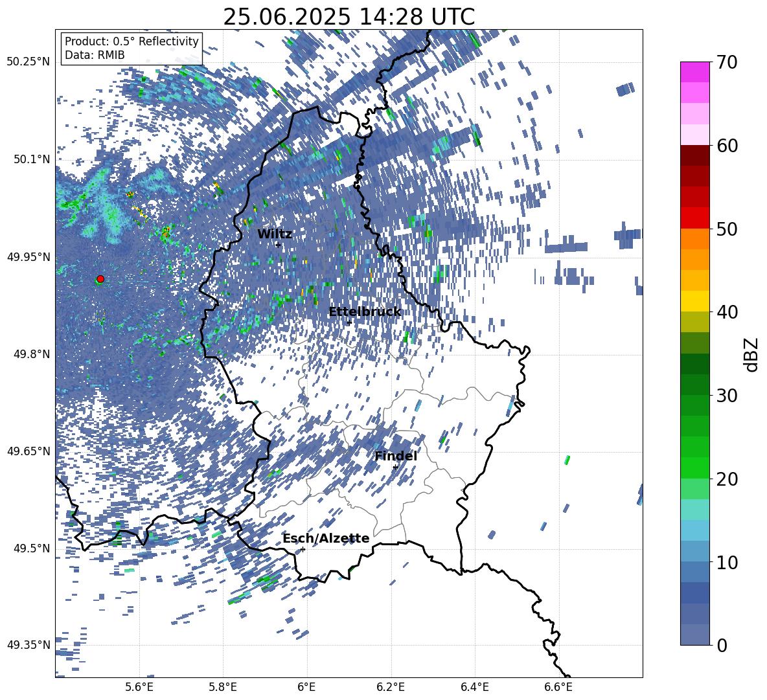Click the 30 value on the colorbar
Screen dimensions: 767x700
click(727, 396)
